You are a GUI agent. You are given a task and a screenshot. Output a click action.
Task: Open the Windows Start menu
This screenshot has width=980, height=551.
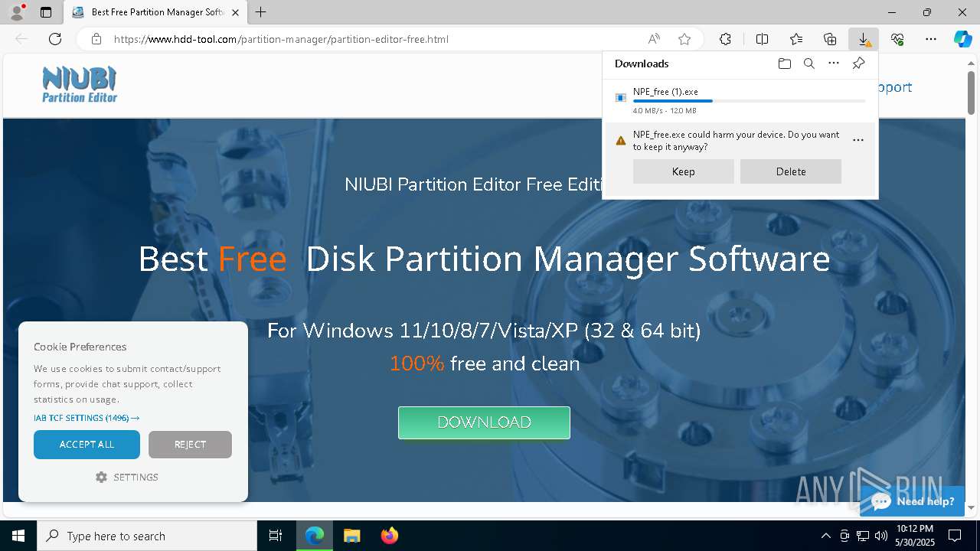[18, 536]
